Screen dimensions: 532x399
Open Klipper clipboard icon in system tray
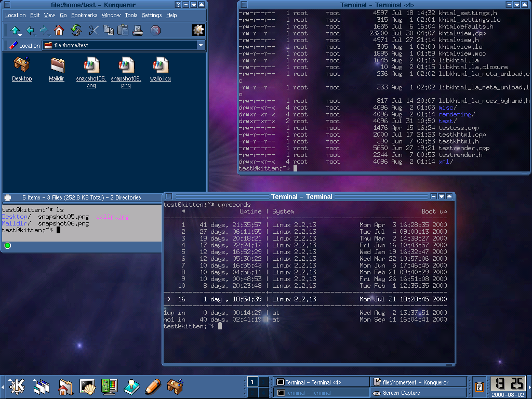click(x=480, y=387)
